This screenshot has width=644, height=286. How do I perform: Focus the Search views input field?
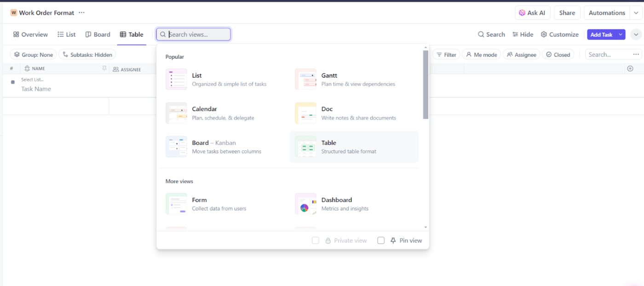[194, 34]
